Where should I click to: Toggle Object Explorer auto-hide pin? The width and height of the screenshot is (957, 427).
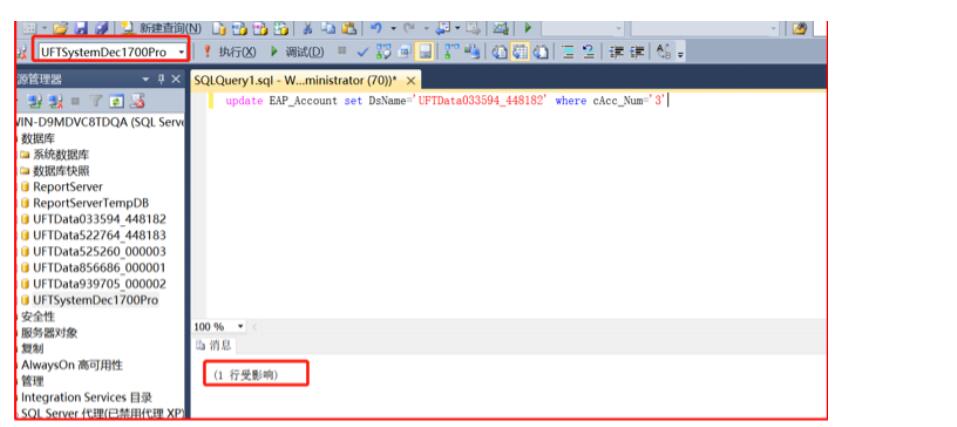click(161, 79)
